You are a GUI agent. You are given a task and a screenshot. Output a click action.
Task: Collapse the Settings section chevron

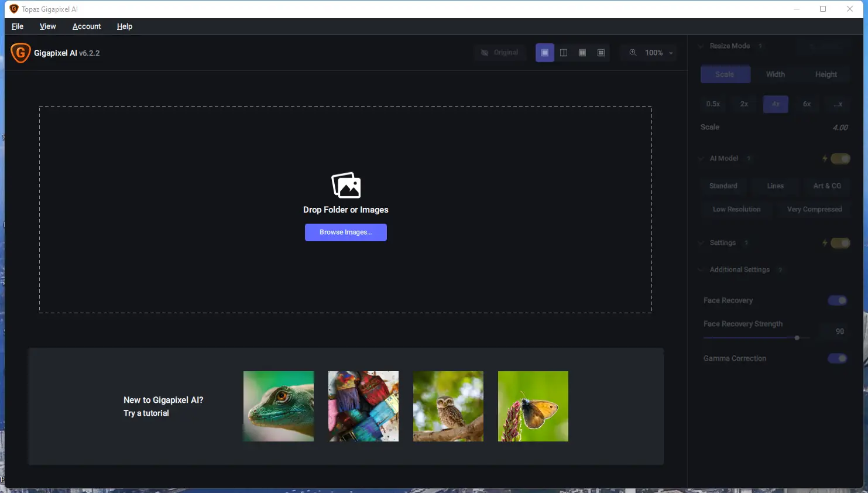(x=701, y=243)
